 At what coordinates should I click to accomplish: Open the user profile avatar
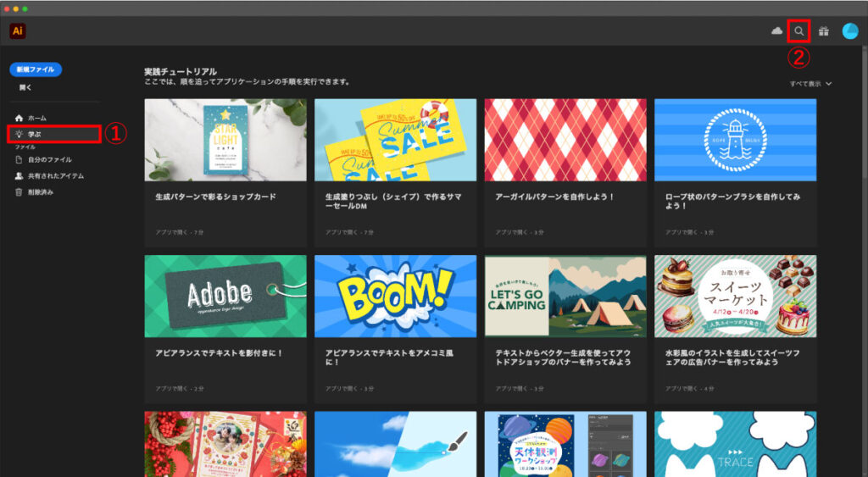click(x=849, y=31)
